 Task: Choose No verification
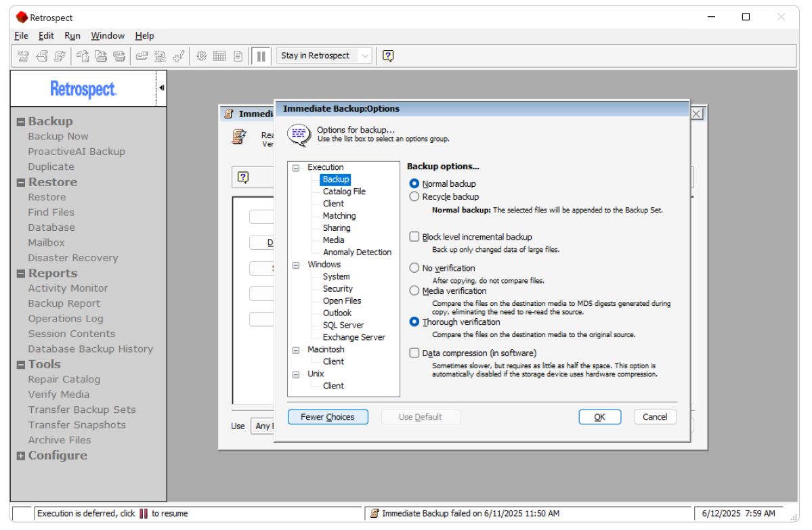(x=414, y=268)
